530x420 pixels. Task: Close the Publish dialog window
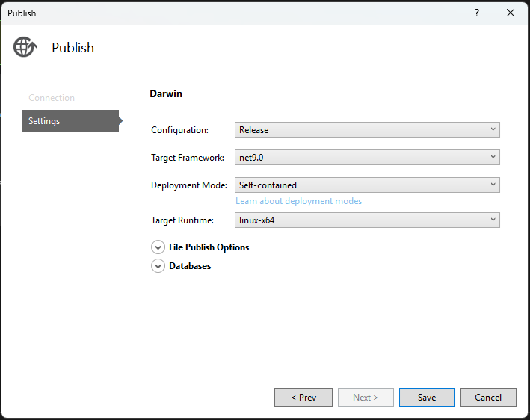[x=511, y=13]
